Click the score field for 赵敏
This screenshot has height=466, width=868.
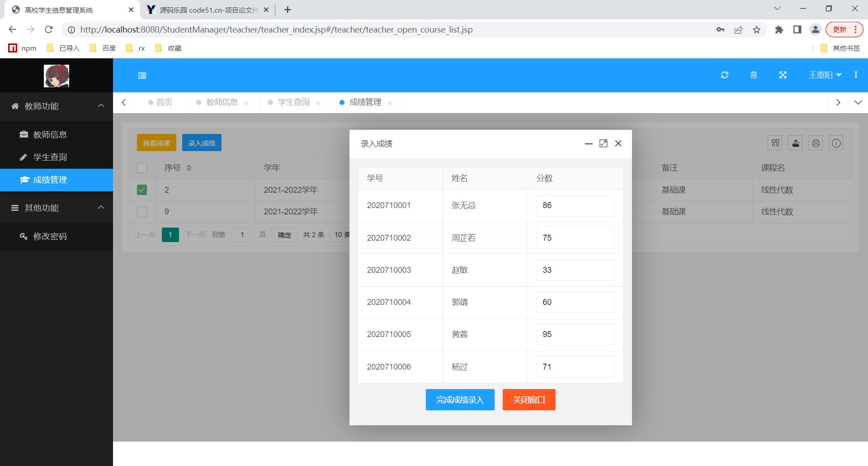point(575,270)
